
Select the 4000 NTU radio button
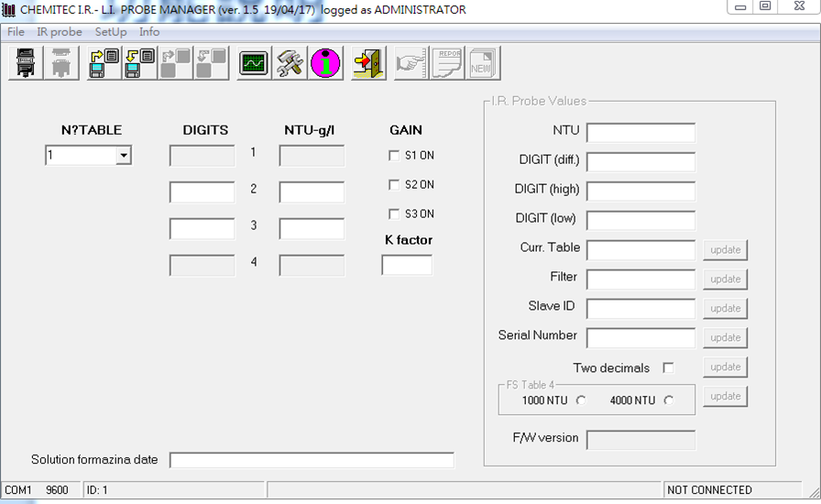[668, 400]
